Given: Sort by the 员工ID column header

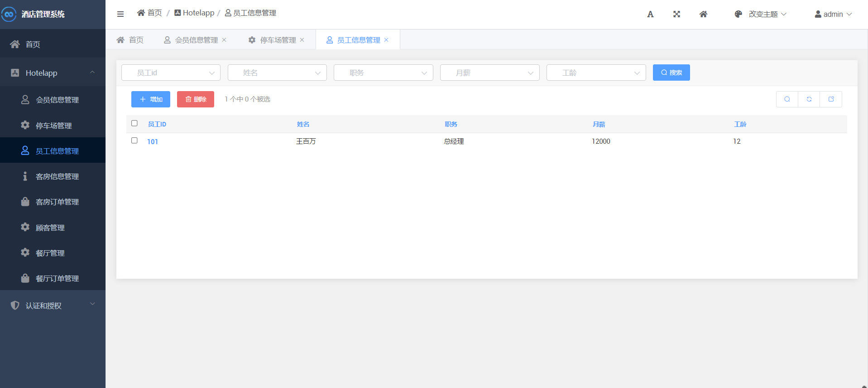Looking at the screenshot, I should click(x=157, y=124).
